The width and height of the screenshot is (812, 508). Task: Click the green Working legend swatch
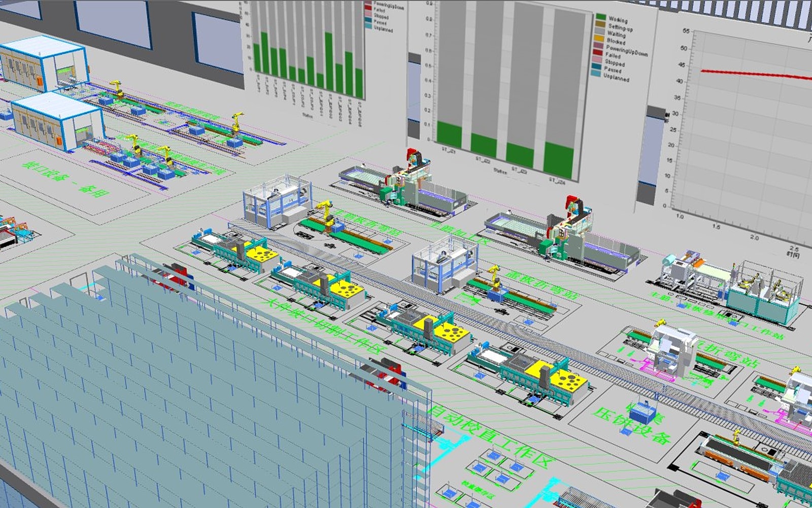[x=601, y=17]
